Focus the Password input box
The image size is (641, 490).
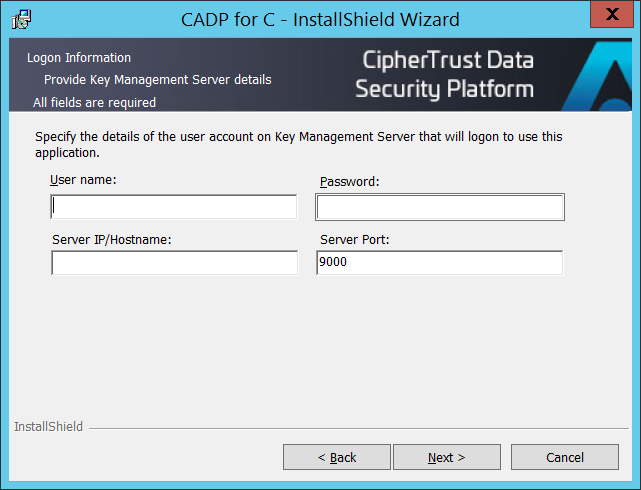tap(440, 207)
